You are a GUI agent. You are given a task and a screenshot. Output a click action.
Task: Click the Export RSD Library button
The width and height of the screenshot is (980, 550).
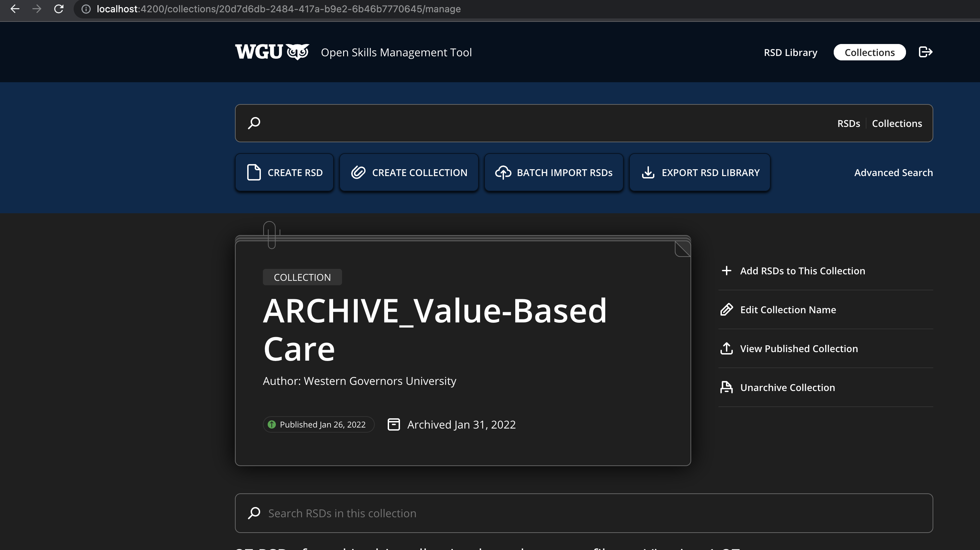click(700, 172)
